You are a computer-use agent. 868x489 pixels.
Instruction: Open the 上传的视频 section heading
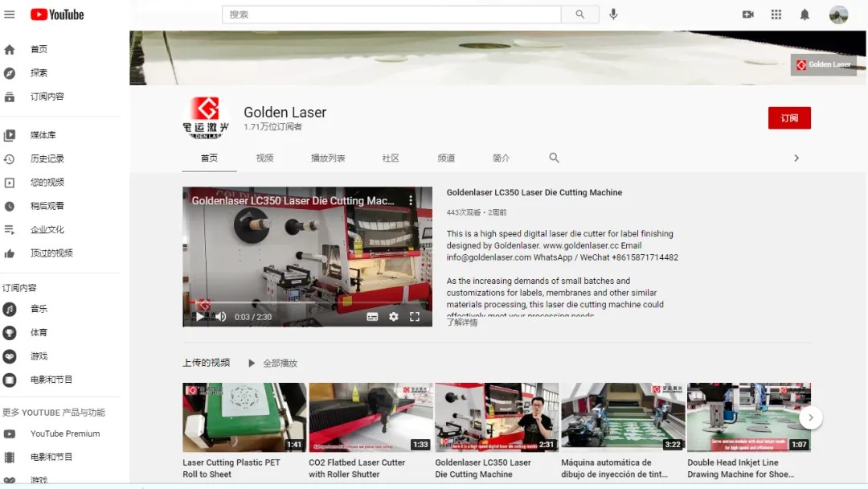point(206,363)
